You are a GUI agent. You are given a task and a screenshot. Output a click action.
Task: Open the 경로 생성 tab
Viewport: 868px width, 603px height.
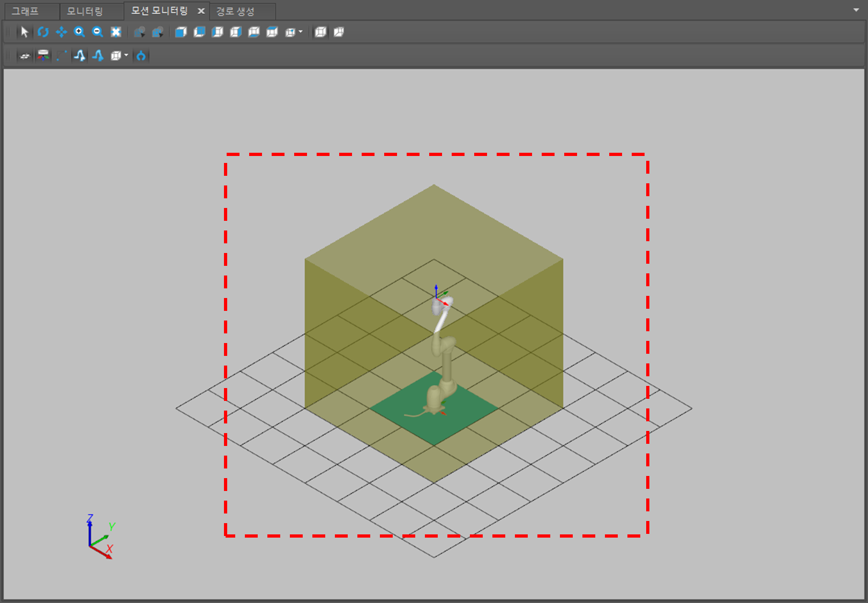pos(235,11)
